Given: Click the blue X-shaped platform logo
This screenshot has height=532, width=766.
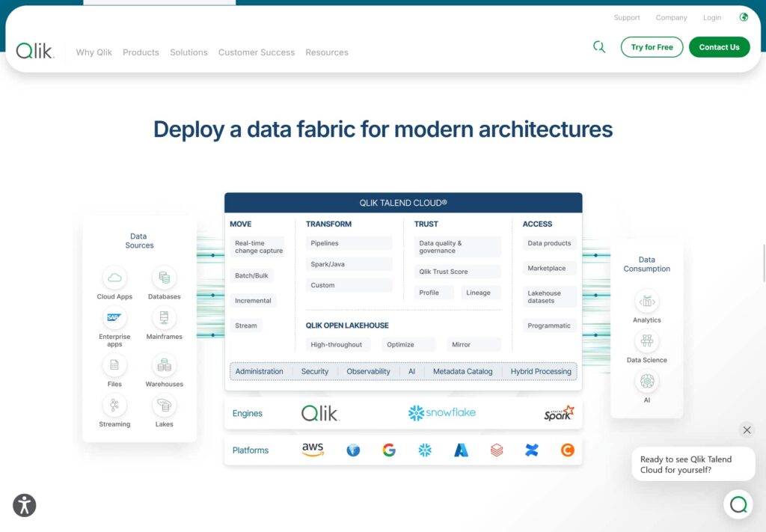Looking at the screenshot, I should [x=532, y=450].
